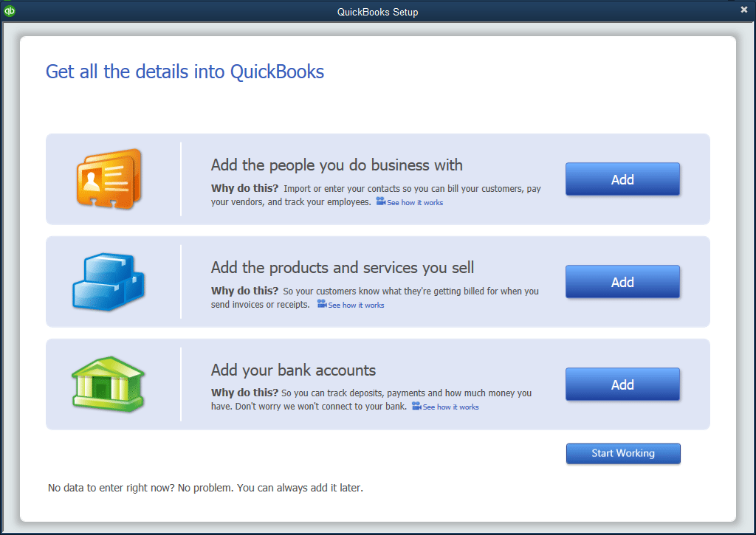This screenshot has height=535, width=756.
Task: Click 'Add the products and services you sell' heading
Action: [x=343, y=268]
